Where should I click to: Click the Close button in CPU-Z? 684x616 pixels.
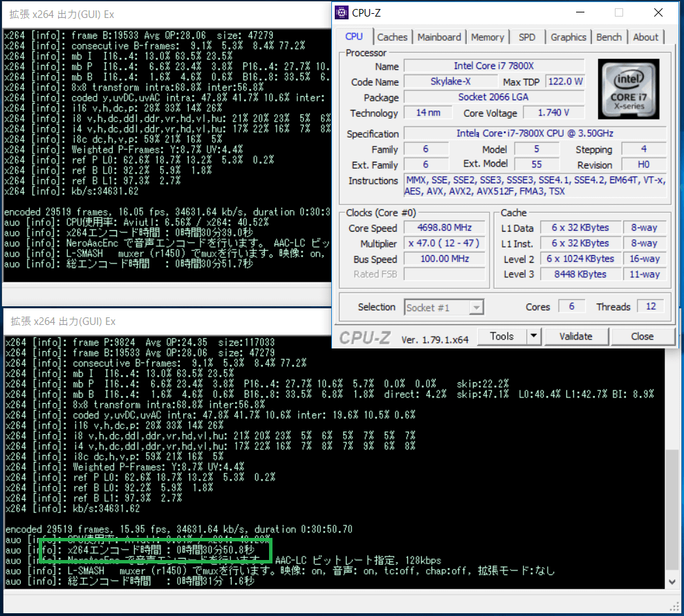[642, 336]
